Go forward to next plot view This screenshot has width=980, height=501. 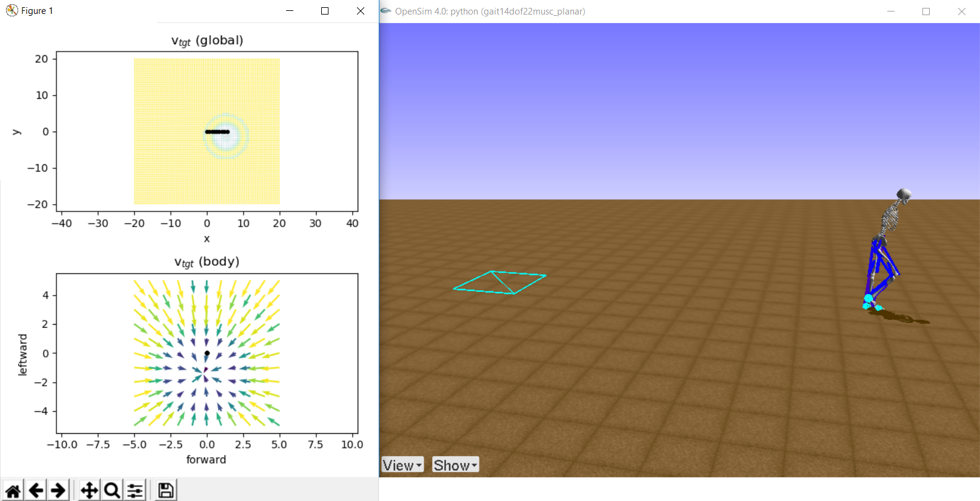pos(58,490)
